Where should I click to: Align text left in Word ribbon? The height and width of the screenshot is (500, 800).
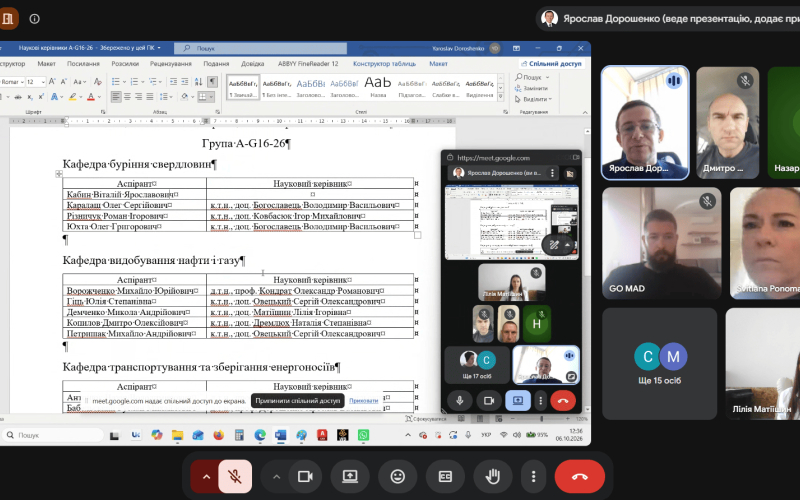click(116, 96)
